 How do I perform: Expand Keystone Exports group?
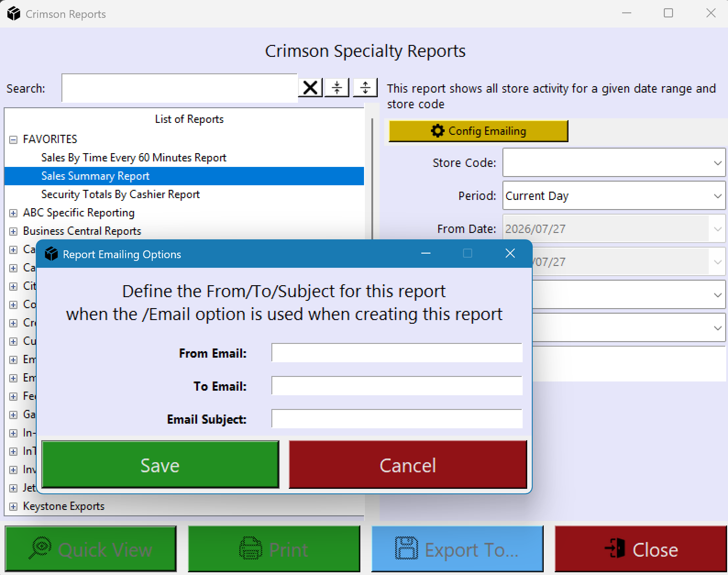pos(13,506)
